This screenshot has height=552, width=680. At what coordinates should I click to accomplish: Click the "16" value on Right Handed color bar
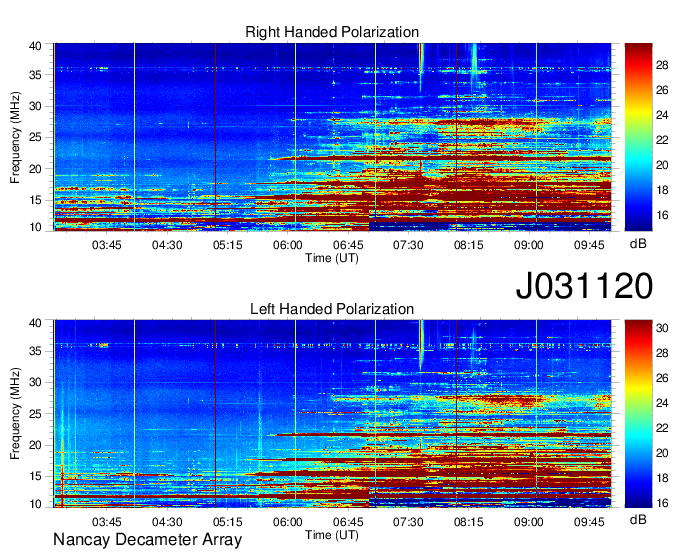tap(662, 215)
